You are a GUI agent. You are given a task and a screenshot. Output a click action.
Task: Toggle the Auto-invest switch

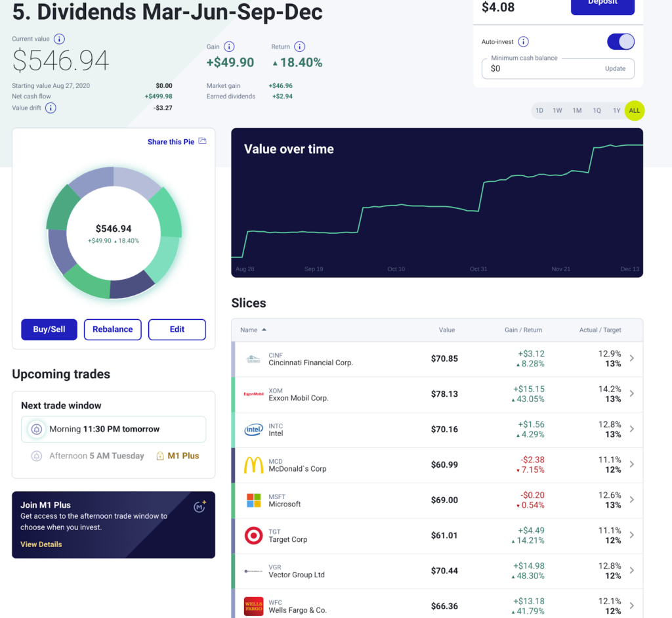click(x=620, y=42)
